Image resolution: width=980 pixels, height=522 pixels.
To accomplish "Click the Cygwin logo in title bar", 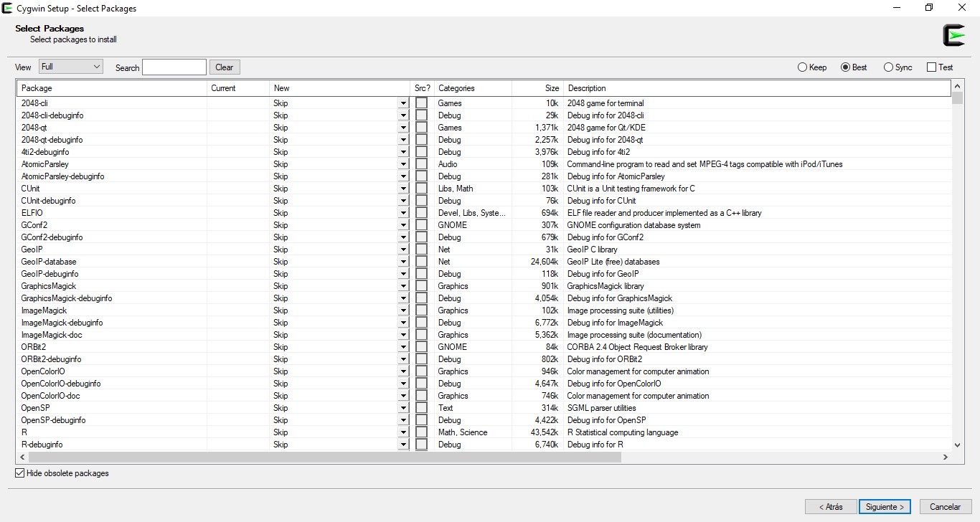I will pyautogui.click(x=8, y=8).
